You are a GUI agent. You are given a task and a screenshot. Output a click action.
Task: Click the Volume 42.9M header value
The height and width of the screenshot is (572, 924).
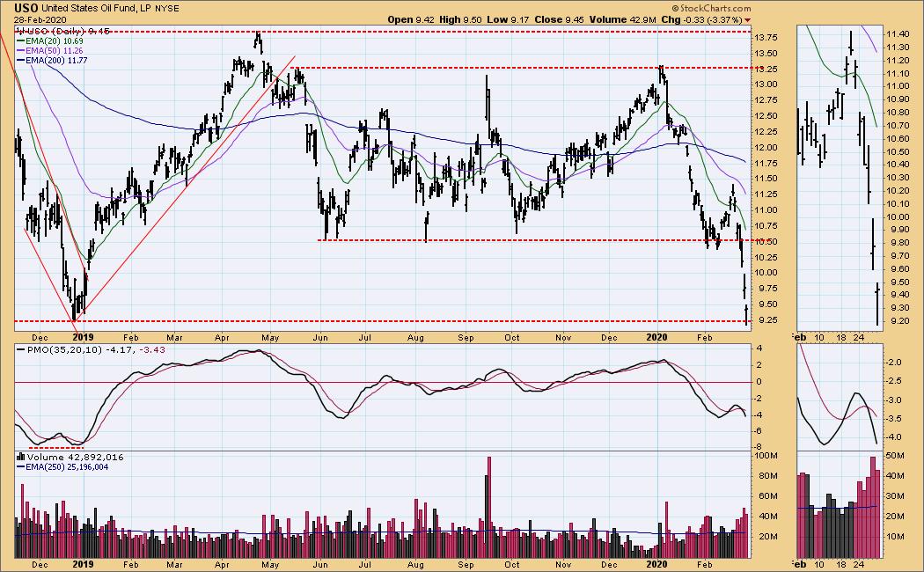pos(622,19)
